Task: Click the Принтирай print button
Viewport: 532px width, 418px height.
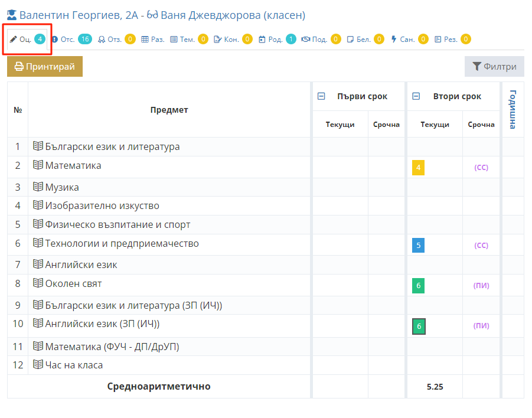Action: click(45, 67)
